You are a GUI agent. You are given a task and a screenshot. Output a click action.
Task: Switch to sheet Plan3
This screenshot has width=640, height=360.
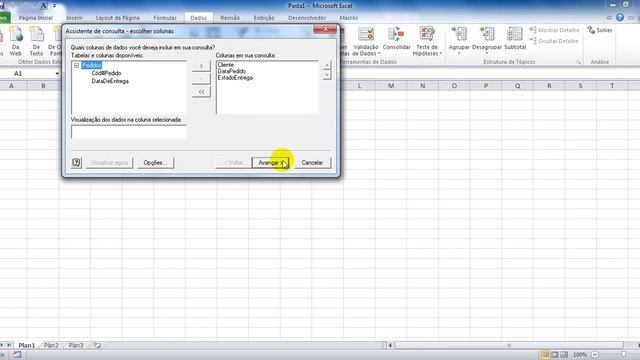pos(76,345)
